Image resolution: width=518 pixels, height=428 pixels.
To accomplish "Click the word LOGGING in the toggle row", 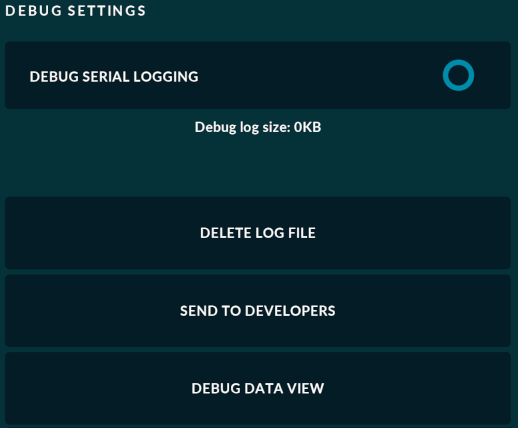I will point(166,77).
